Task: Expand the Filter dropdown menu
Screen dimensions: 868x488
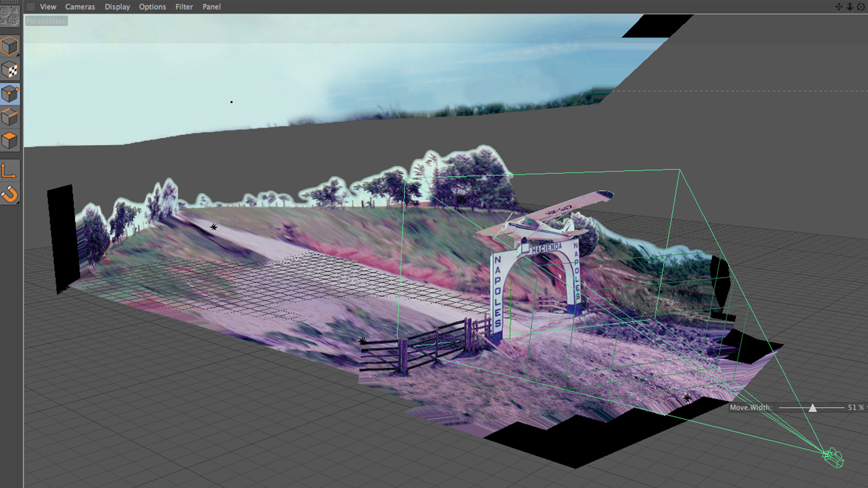Action: tap(184, 7)
